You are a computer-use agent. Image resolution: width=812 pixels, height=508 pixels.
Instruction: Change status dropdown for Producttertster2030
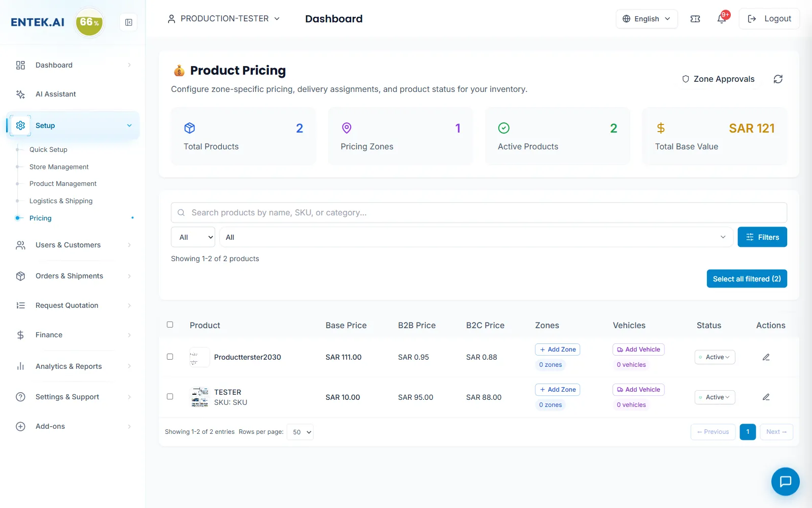715,357
